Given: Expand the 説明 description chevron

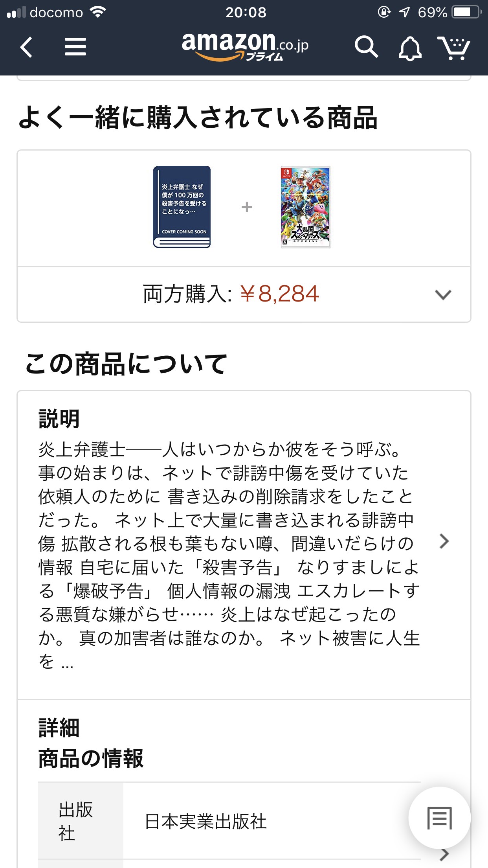Looking at the screenshot, I should click(x=444, y=541).
